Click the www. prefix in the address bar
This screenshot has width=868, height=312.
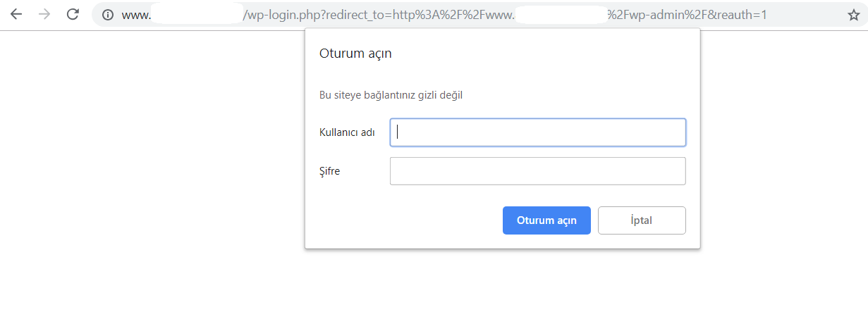(x=135, y=15)
